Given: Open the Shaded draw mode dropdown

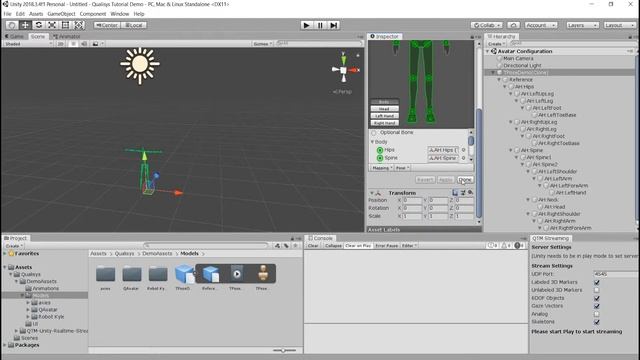Looking at the screenshot, I should 28,44.
